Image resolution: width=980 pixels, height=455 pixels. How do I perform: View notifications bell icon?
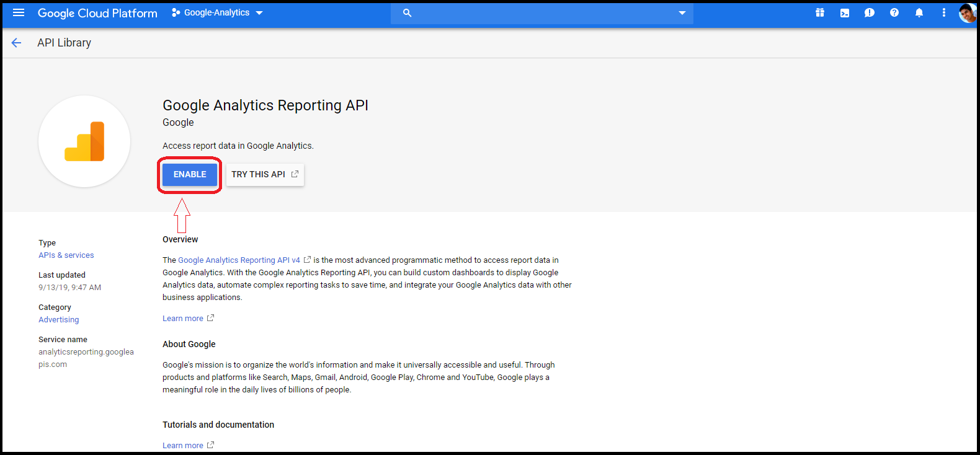(x=919, y=12)
